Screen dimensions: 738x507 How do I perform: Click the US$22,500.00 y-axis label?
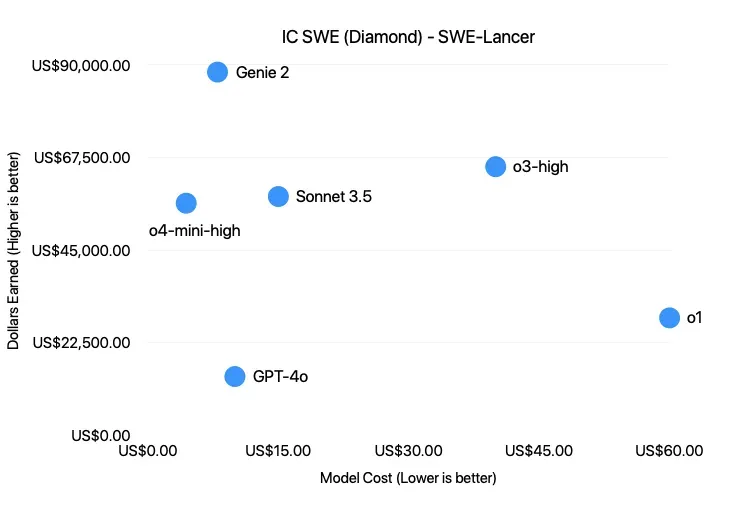pyautogui.click(x=81, y=343)
